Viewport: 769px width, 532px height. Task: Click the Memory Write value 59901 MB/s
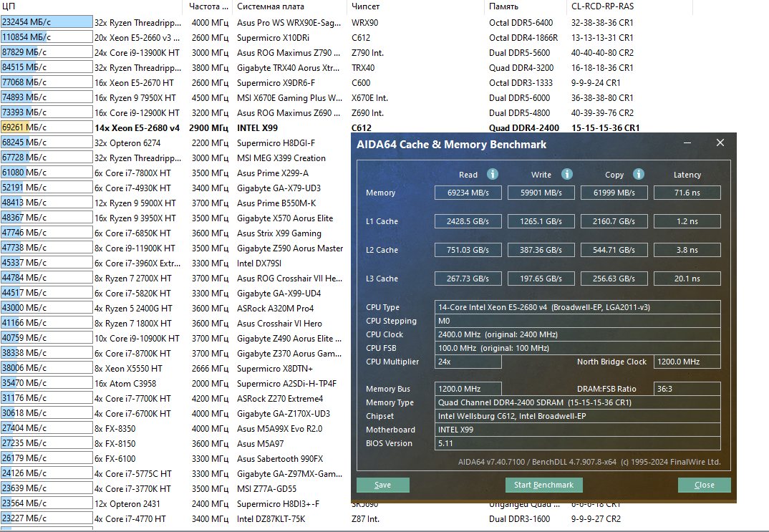[541, 193]
